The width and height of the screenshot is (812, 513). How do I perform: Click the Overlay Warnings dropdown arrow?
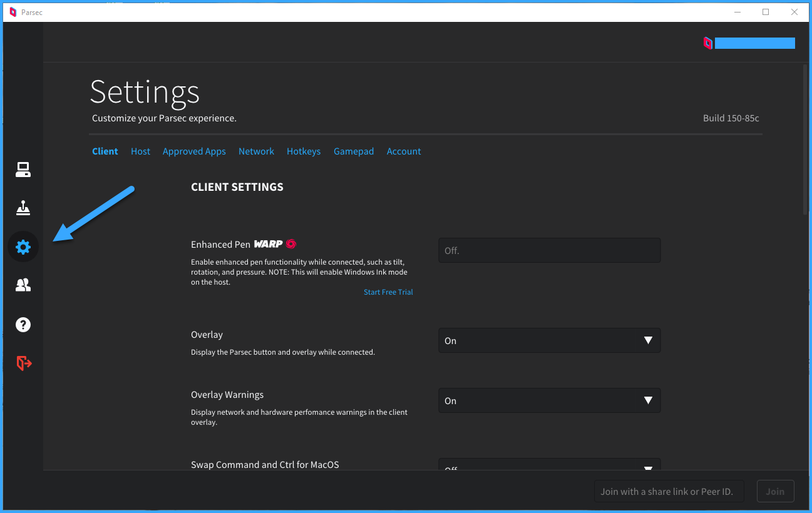648,400
